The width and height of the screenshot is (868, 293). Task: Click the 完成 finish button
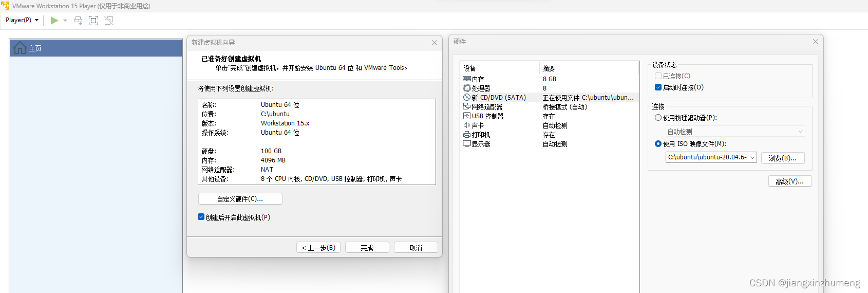pyautogui.click(x=367, y=248)
